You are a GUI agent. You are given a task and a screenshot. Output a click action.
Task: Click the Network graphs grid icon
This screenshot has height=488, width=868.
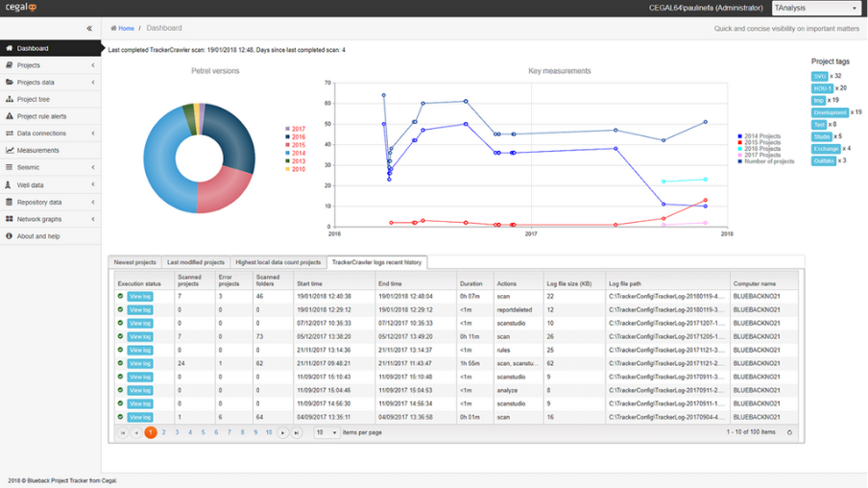10,219
